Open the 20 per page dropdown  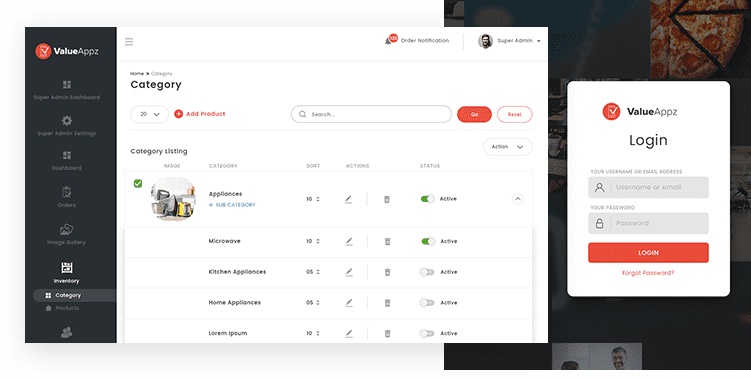[149, 115]
